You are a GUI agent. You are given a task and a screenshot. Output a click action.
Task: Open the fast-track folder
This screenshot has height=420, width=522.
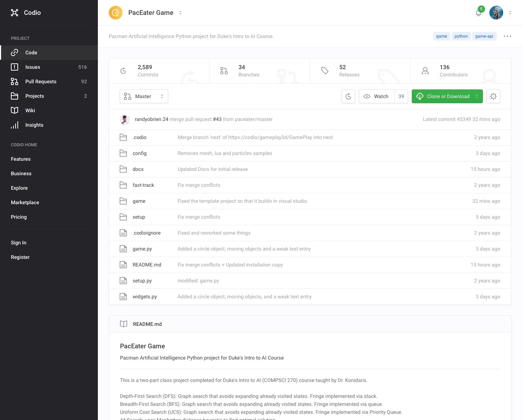coord(143,185)
